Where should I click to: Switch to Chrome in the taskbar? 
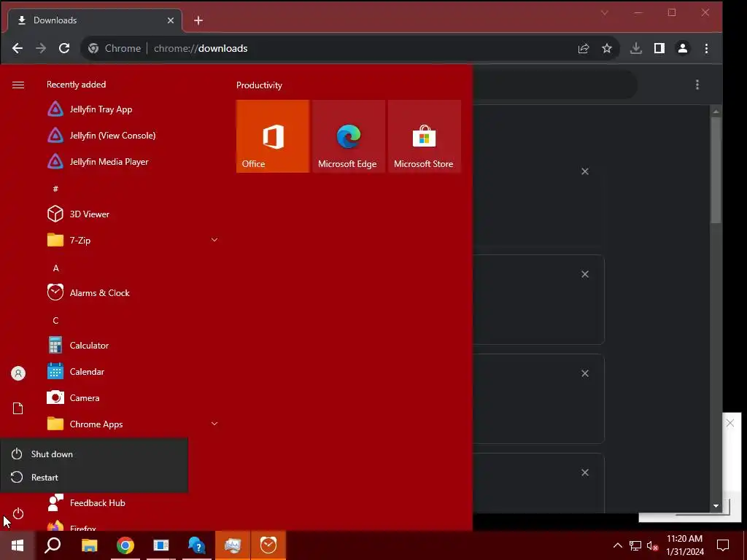[125, 545]
